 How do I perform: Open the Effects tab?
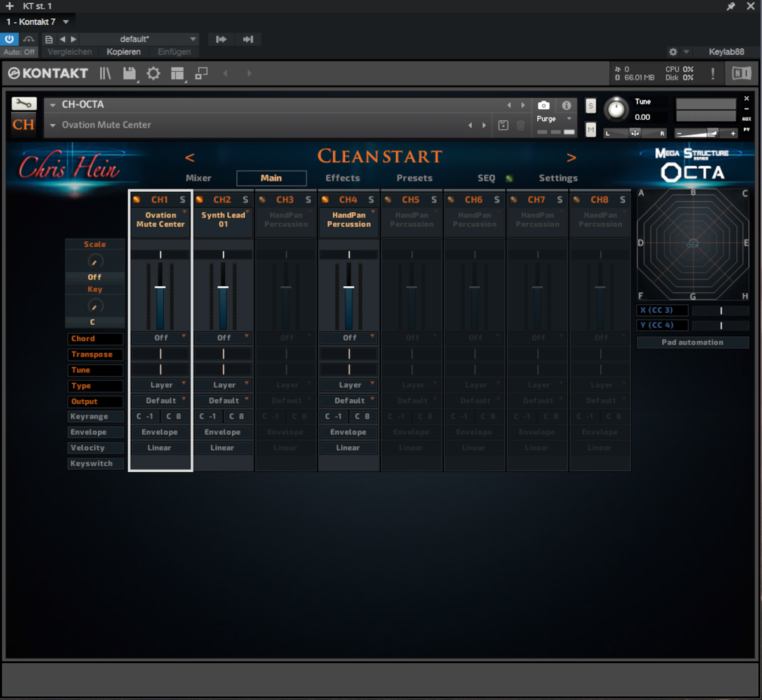point(343,178)
